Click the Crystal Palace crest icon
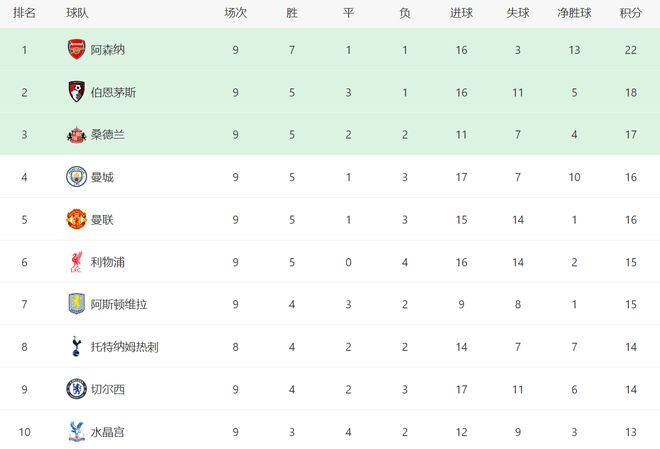660x449 pixels. [x=76, y=432]
